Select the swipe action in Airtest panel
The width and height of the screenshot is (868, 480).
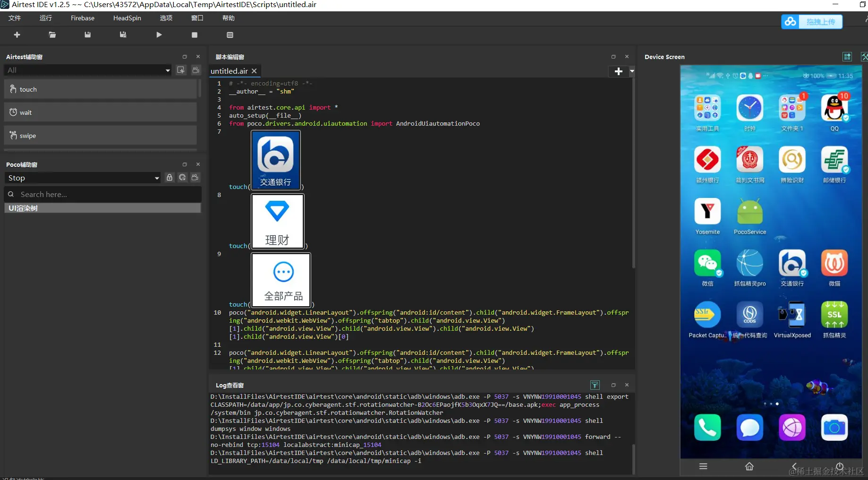click(101, 136)
